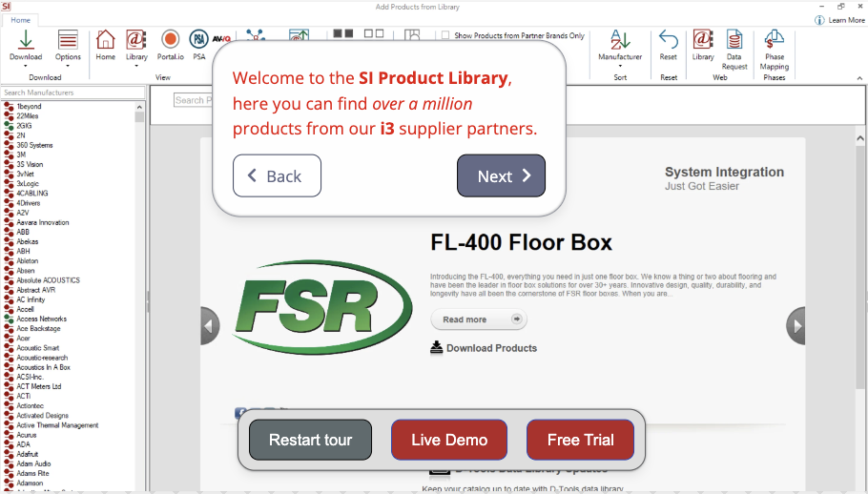This screenshot has height=494, width=868.
Task: Select Active Thermal Management manufacturer
Action: [57, 425]
